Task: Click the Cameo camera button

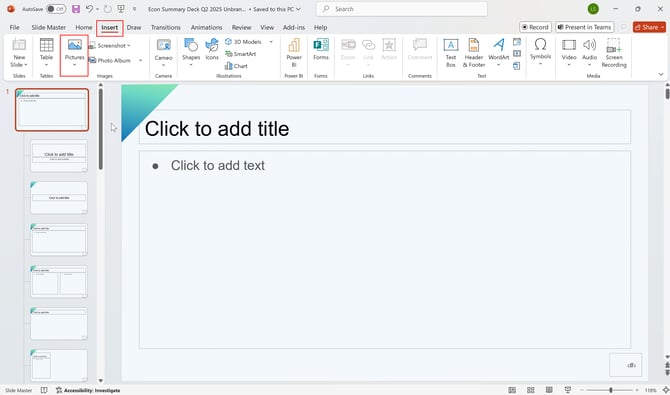Action: tap(163, 53)
